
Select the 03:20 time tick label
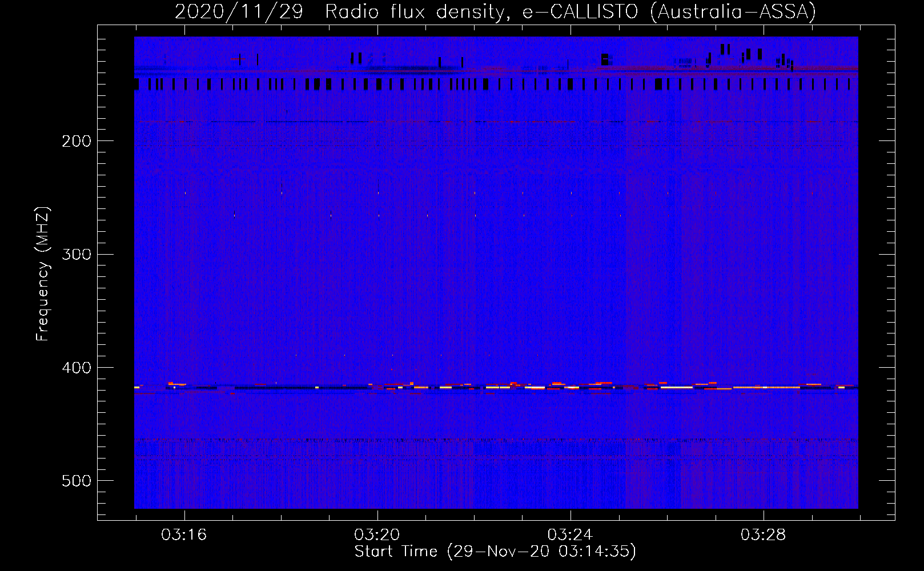pyautogui.click(x=377, y=534)
